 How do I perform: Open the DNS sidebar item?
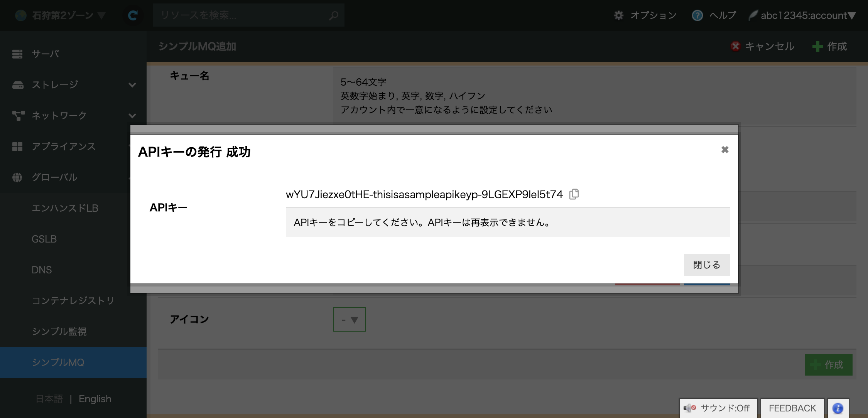[x=42, y=270]
